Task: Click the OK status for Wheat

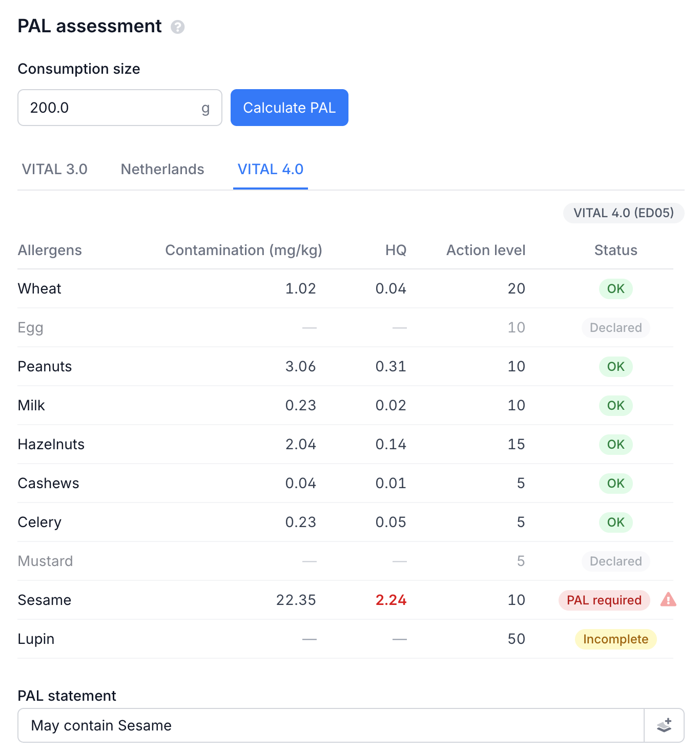Action: [x=615, y=288]
